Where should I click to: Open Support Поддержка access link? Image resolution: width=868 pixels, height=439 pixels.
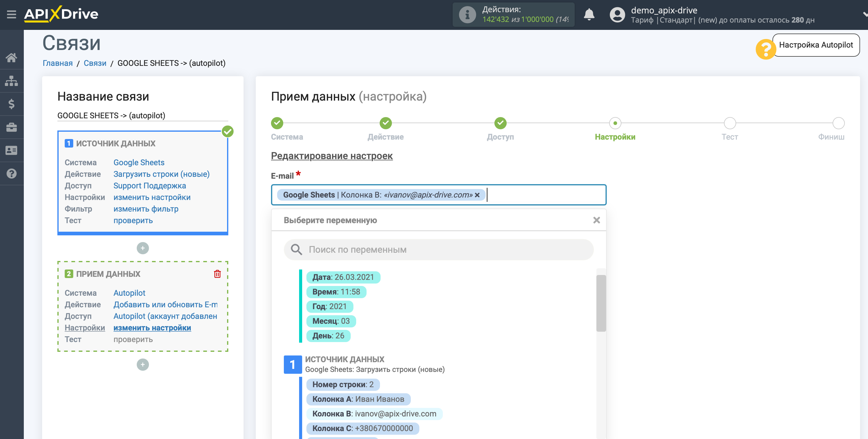(150, 186)
